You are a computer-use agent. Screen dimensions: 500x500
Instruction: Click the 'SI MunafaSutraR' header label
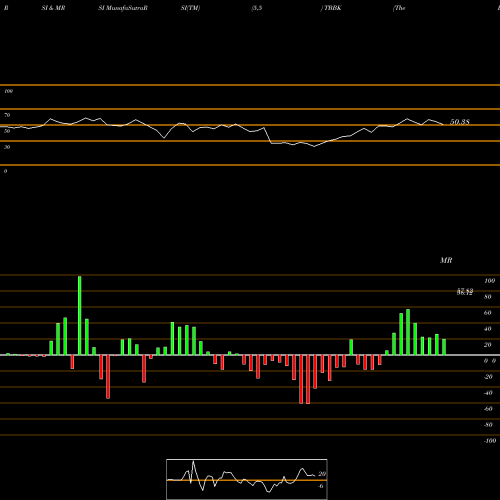coord(123,8)
